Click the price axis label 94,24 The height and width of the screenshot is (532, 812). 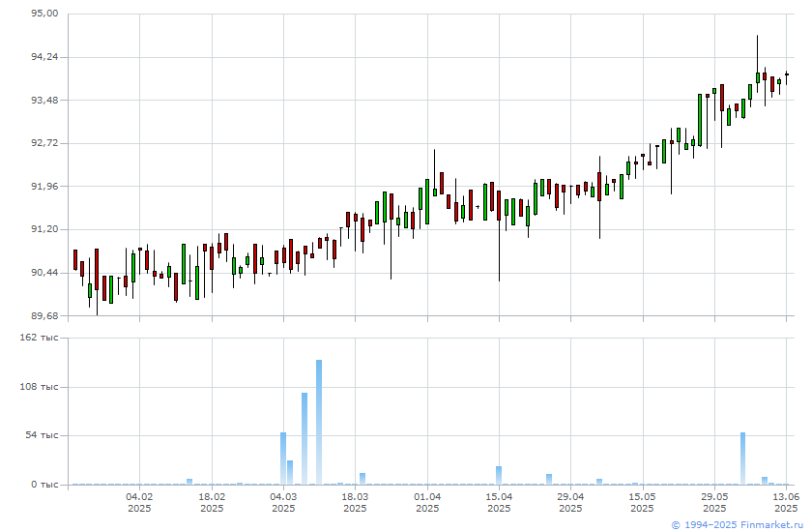tap(45, 57)
